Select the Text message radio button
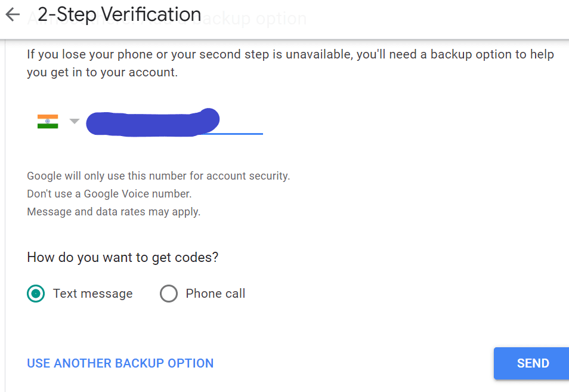 pos(36,294)
